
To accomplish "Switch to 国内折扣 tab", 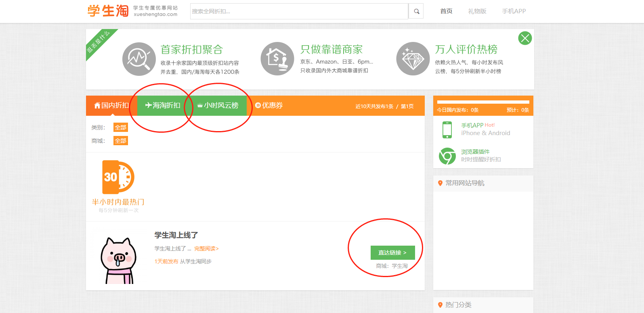I will [111, 105].
